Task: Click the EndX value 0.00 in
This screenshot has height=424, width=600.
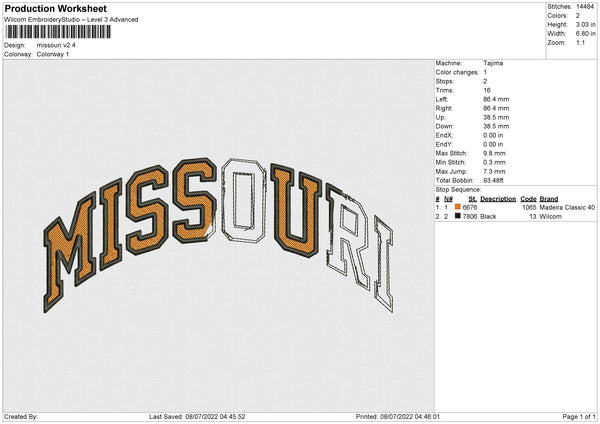Action: click(493, 135)
